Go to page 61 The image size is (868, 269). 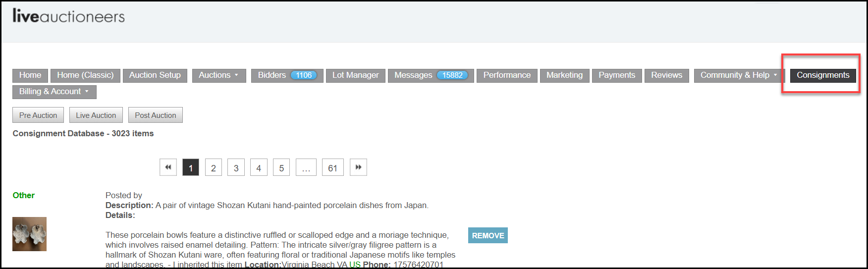333,167
